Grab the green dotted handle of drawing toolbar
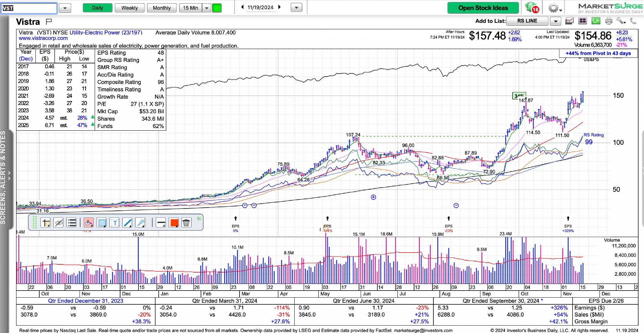 [x=35, y=222]
